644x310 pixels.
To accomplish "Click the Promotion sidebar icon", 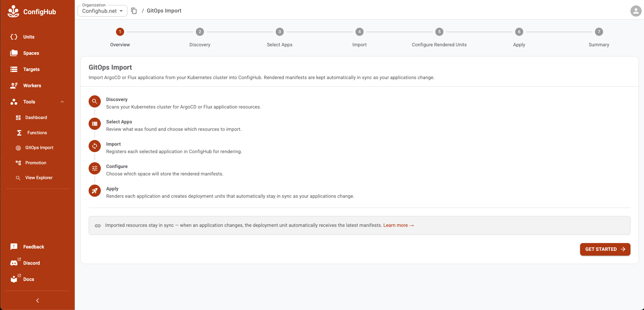I will tap(18, 163).
